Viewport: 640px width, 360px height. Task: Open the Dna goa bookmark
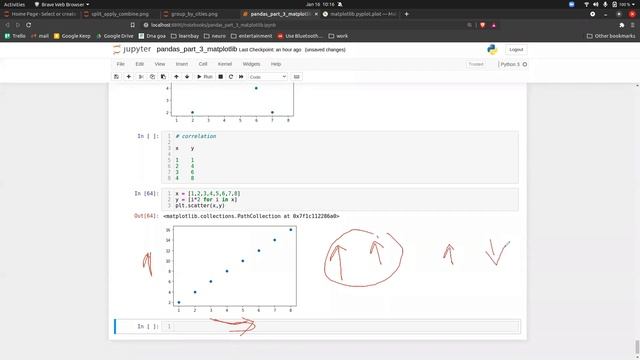click(152, 36)
